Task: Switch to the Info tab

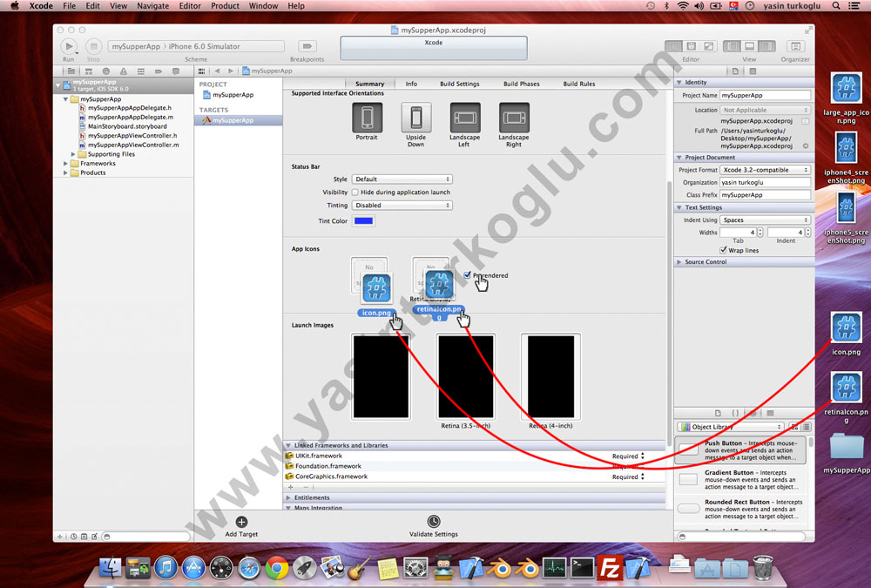Action: coord(411,84)
